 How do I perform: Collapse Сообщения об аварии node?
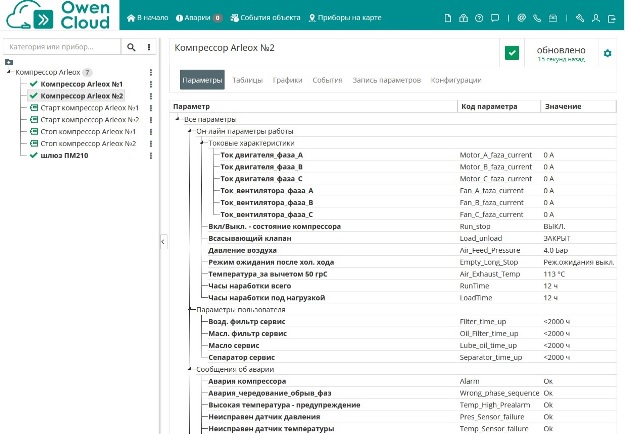[190, 369]
